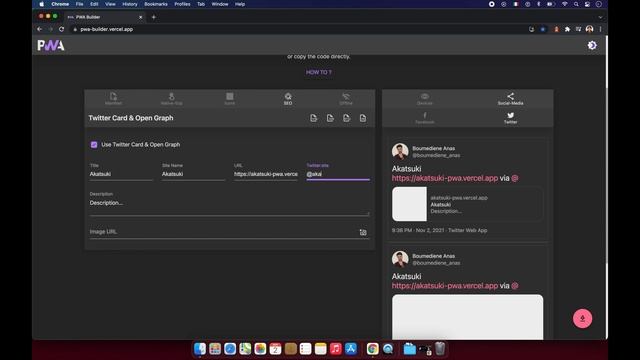
Task: Edit the URL field
Action: (266, 174)
